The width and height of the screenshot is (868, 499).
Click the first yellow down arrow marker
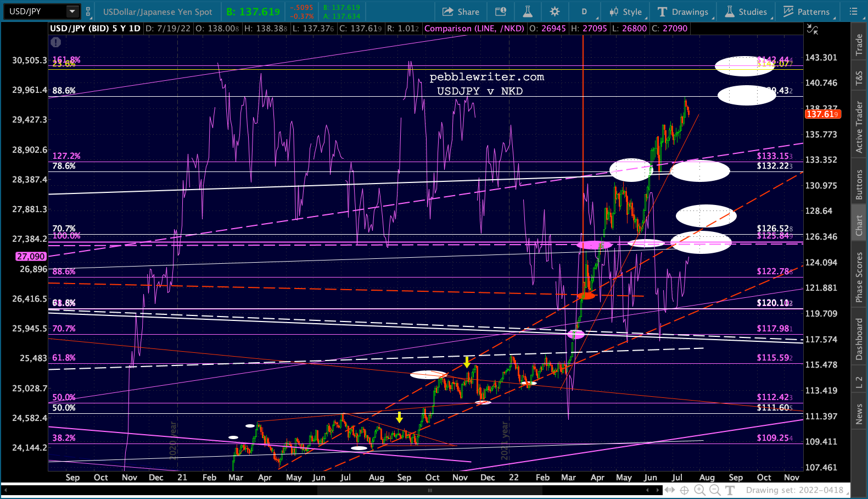399,418
